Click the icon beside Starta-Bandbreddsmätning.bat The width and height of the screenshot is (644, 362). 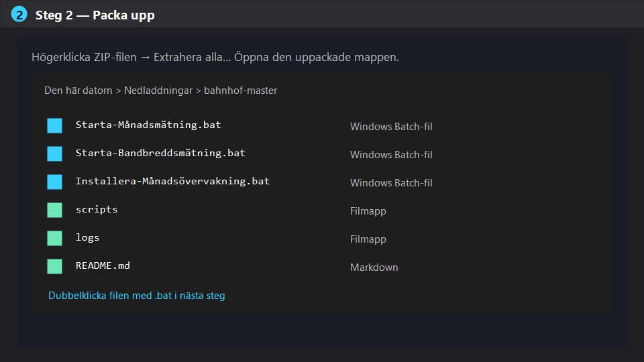point(54,154)
